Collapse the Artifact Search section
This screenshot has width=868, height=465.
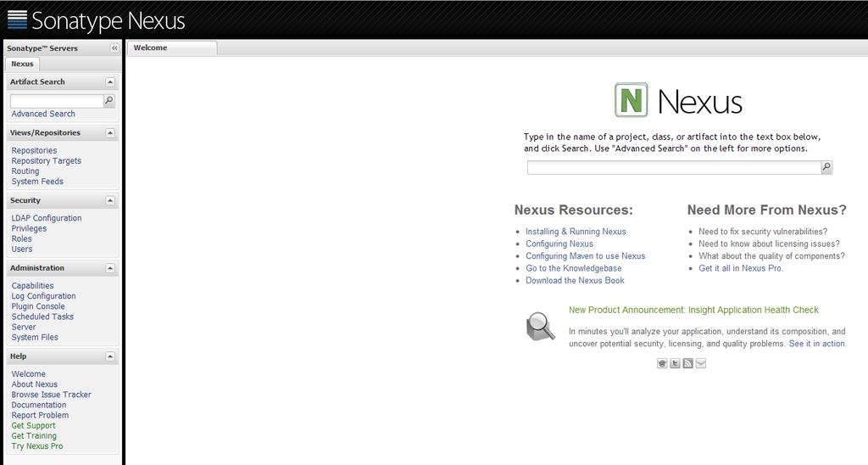point(110,82)
